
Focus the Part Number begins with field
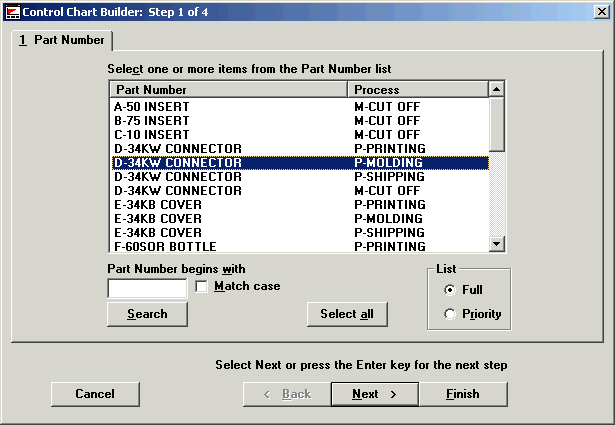(x=147, y=288)
